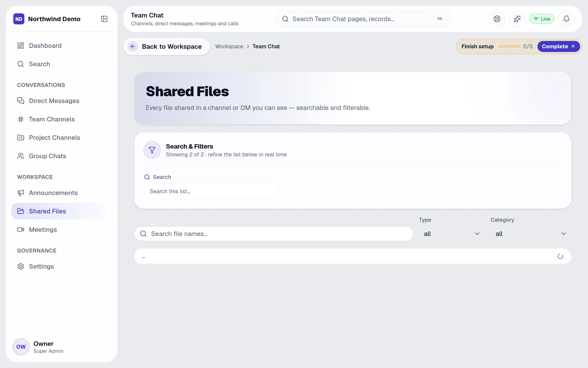
Task: Click the ND workspace logo
Action: 19,19
